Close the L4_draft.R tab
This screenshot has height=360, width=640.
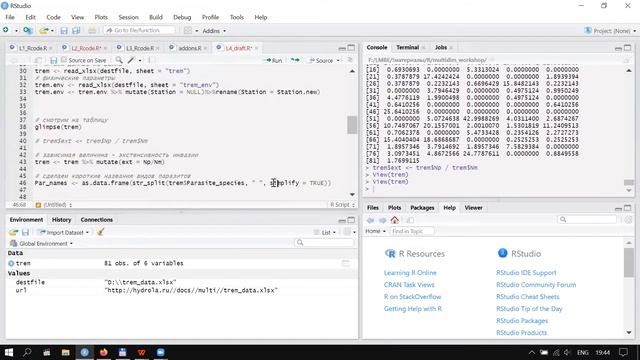tap(256, 48)
